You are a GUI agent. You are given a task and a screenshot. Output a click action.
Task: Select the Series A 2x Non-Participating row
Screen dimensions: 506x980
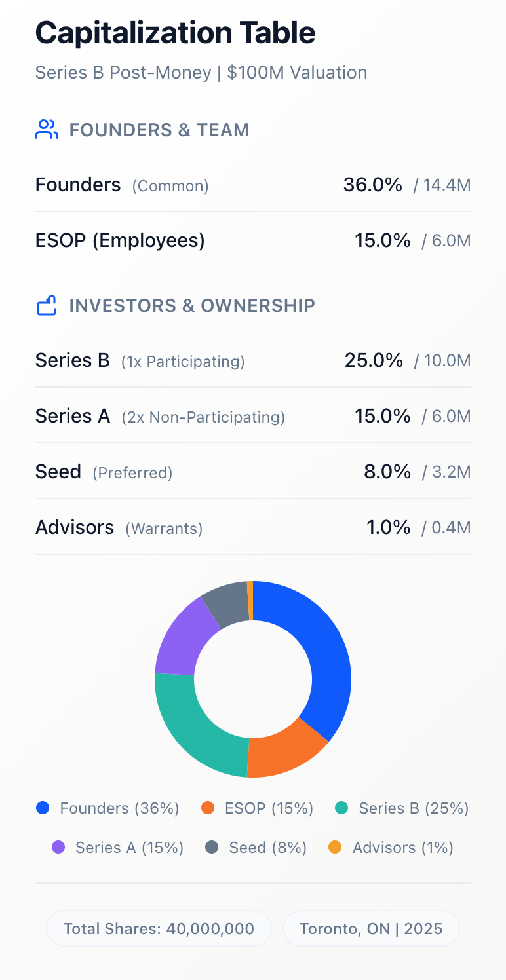pos(253,416)
